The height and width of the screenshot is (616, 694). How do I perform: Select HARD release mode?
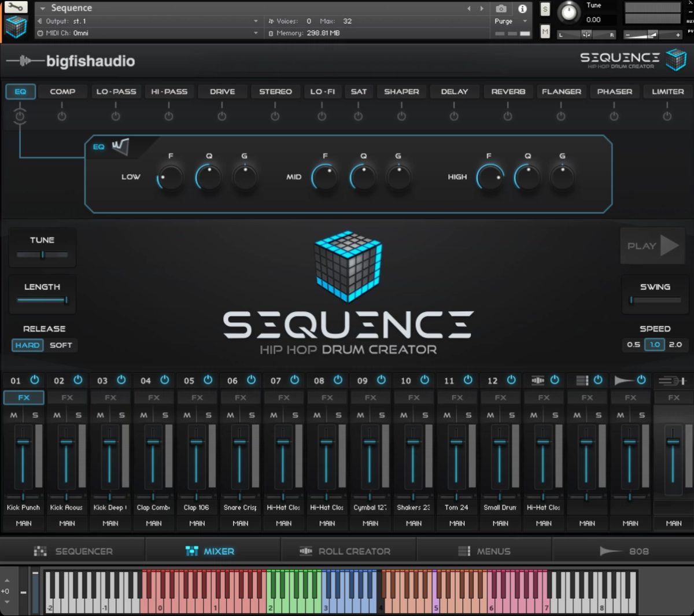click(x=27, y=345)
